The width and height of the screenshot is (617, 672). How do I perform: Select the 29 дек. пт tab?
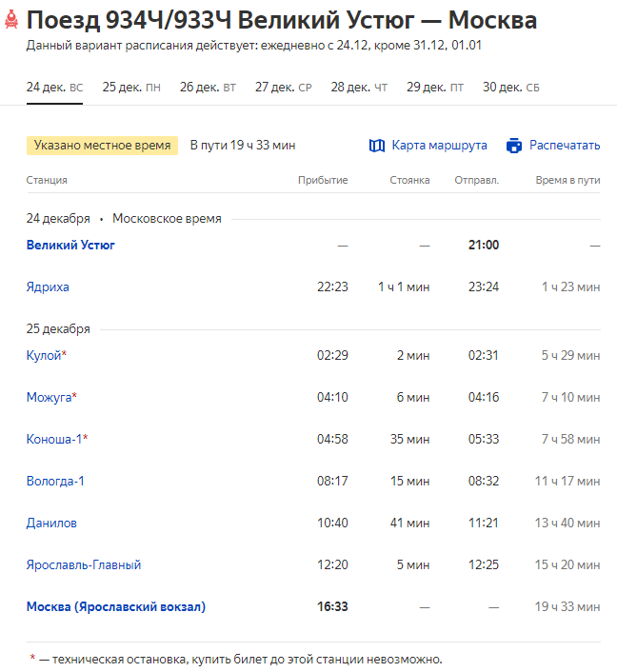435,88
